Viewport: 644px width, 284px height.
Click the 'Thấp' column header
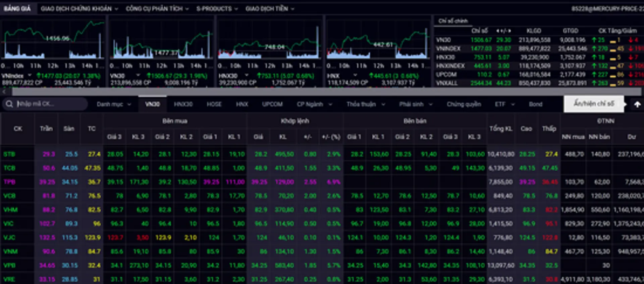549,129
